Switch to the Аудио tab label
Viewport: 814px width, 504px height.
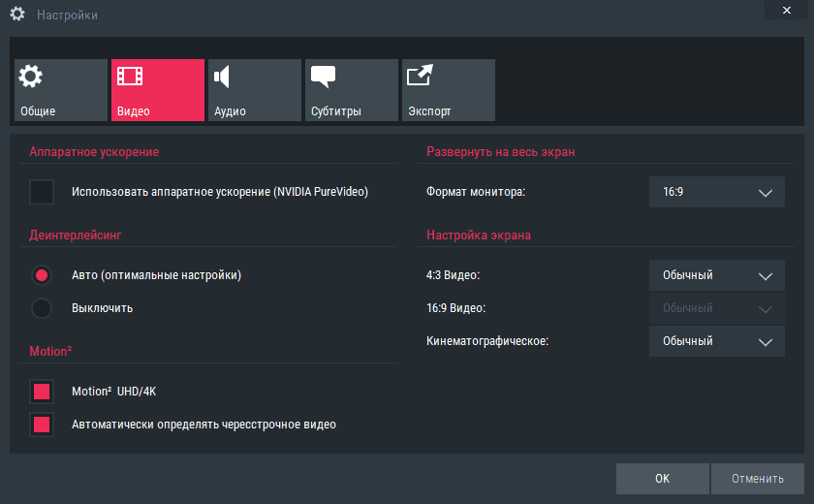(230, 111)
